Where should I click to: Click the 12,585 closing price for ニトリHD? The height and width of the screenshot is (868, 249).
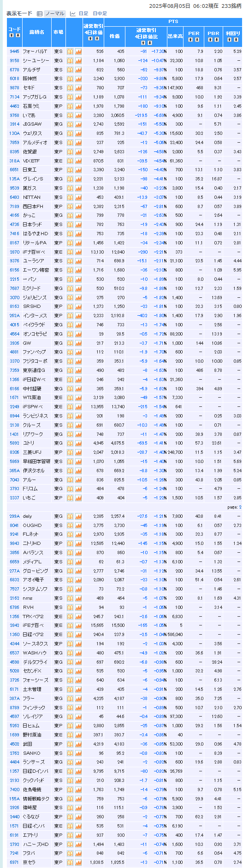coord(96,544)
